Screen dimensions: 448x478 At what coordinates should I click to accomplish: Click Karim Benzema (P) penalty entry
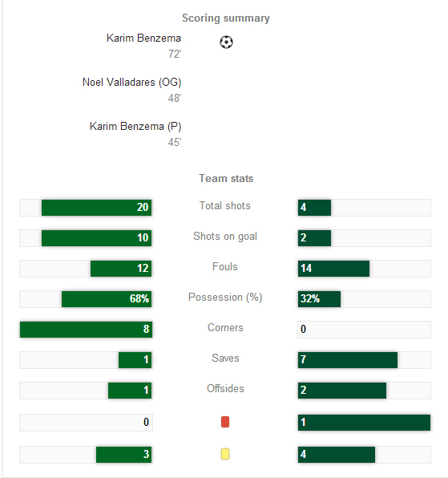135,134
